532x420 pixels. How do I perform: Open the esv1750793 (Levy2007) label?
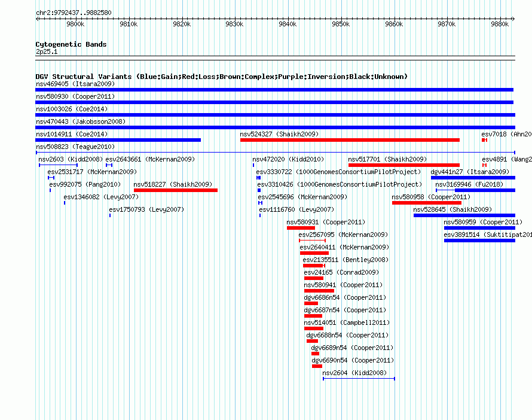[146, 209]
